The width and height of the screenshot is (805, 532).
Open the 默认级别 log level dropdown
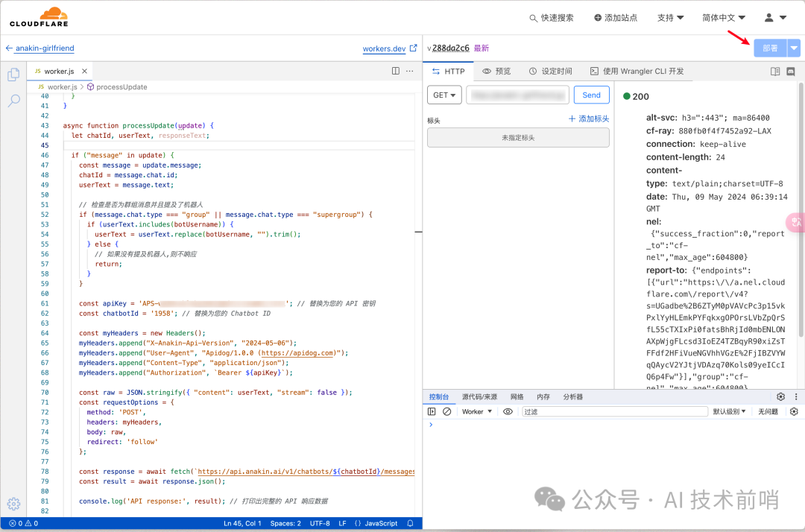729,411
